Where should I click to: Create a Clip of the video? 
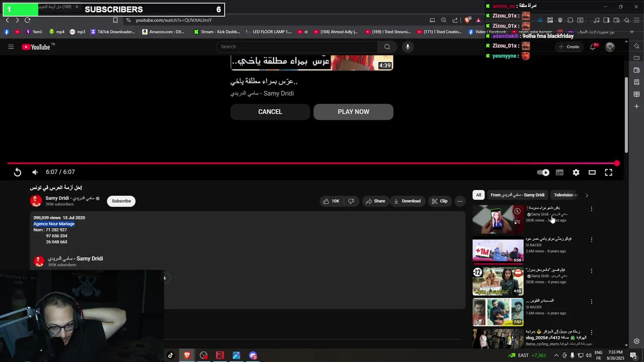(x=439, y=201)
